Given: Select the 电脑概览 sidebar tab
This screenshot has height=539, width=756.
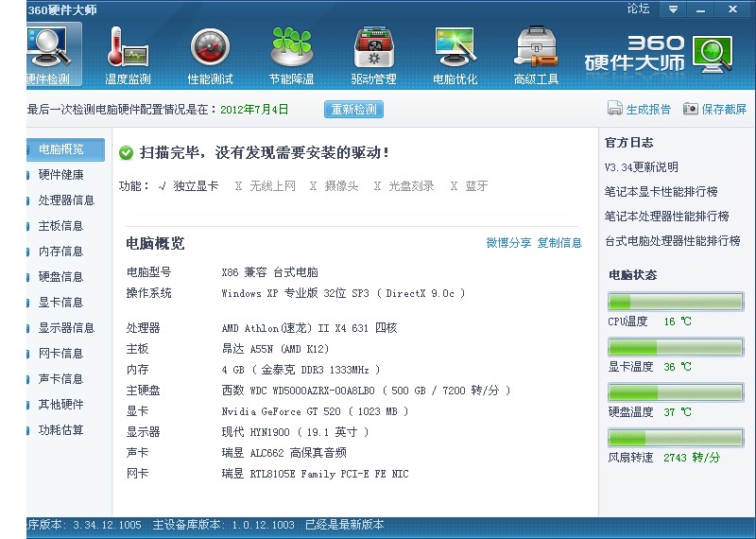Looking at the screenshot, I should 65,149.
